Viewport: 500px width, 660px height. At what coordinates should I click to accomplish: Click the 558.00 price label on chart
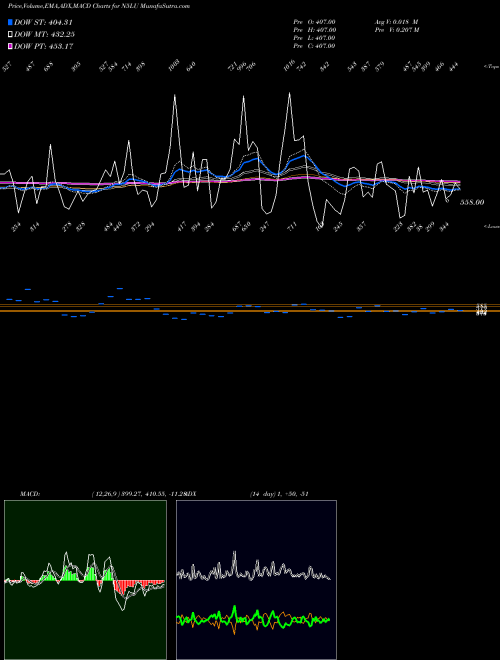pyautogui.click(x=472, y=202)
